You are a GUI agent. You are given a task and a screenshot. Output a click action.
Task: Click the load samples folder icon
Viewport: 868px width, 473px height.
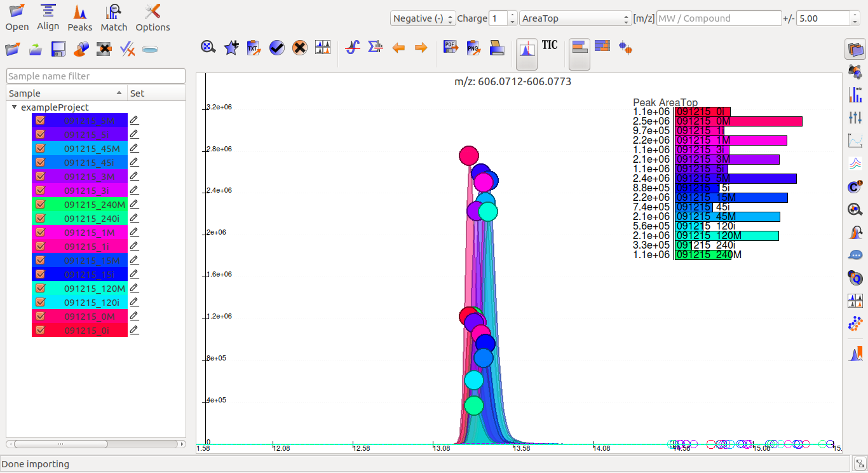click(13, 48)
